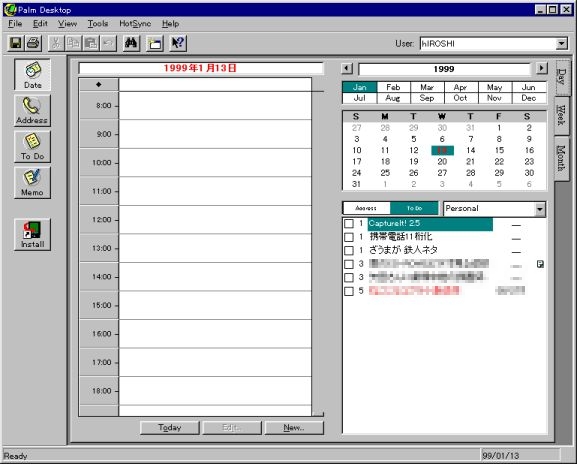Select the Dec month button
This screenshot has width=577, height=464.
(x=529, y=98)
